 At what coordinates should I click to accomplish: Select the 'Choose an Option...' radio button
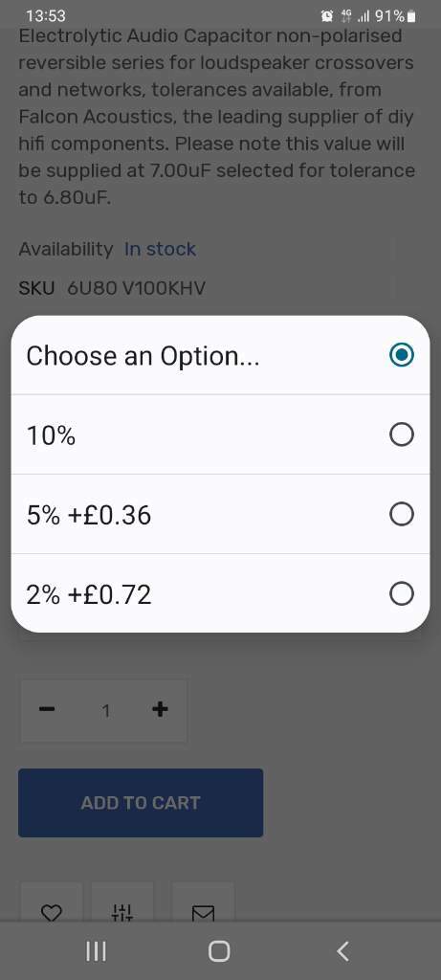pyautogui.click(x=401, y=355)
